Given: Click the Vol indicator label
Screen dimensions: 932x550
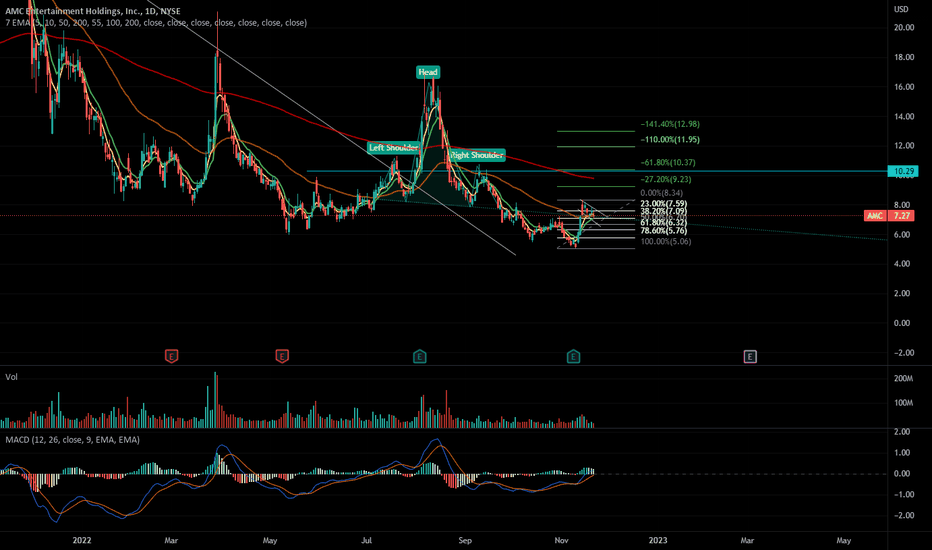Looking at the screenshot, I should pyautogui.click(x=11, y=377).
